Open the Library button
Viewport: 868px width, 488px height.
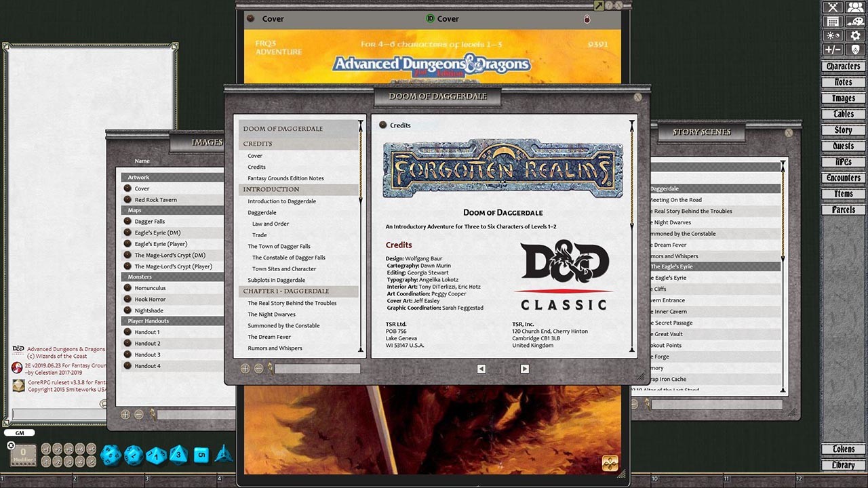(844, 465)
